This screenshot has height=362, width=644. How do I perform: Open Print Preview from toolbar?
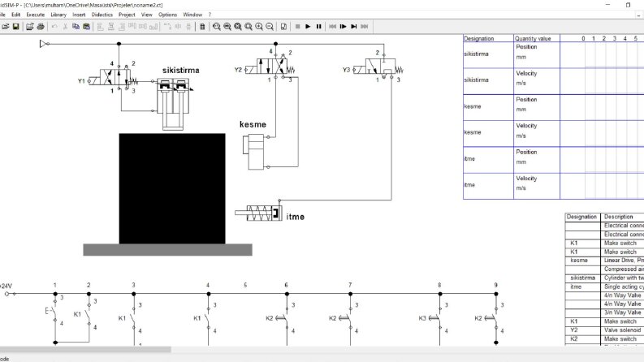pos(29,26)
